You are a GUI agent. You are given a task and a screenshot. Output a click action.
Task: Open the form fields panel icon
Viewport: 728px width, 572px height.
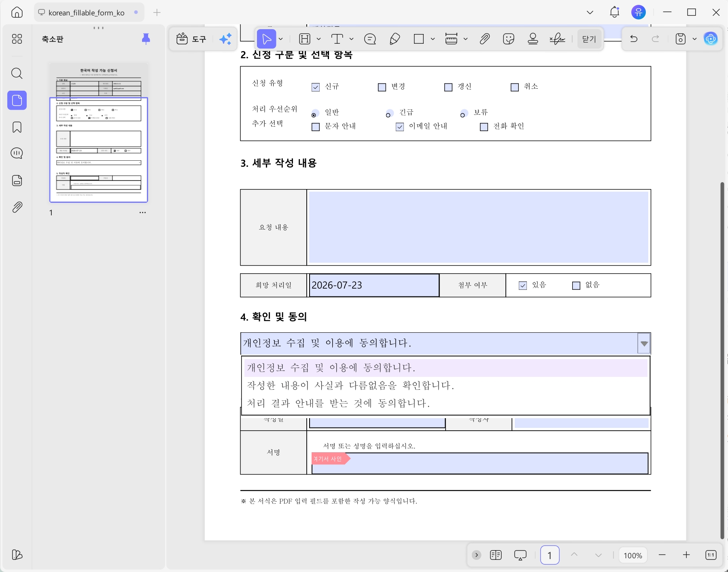tap(17, 181)
